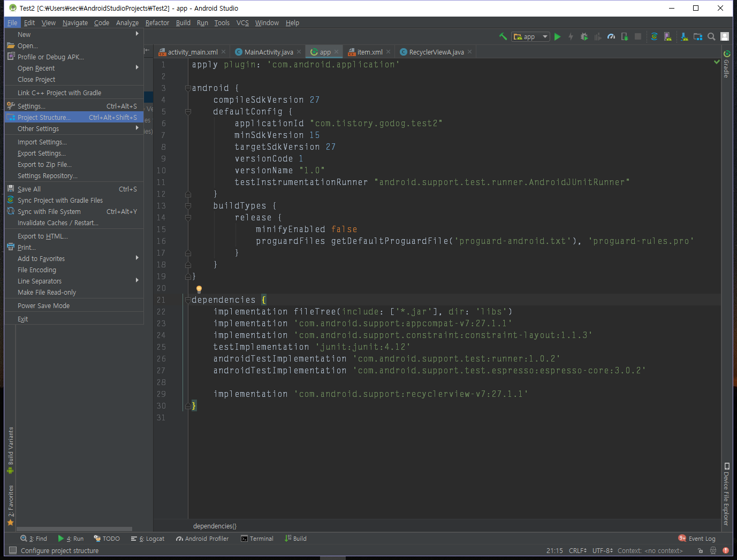The width and height of the screenshot is (737, 560).
Task: Click the user account avatar icon
Action: 725,36
